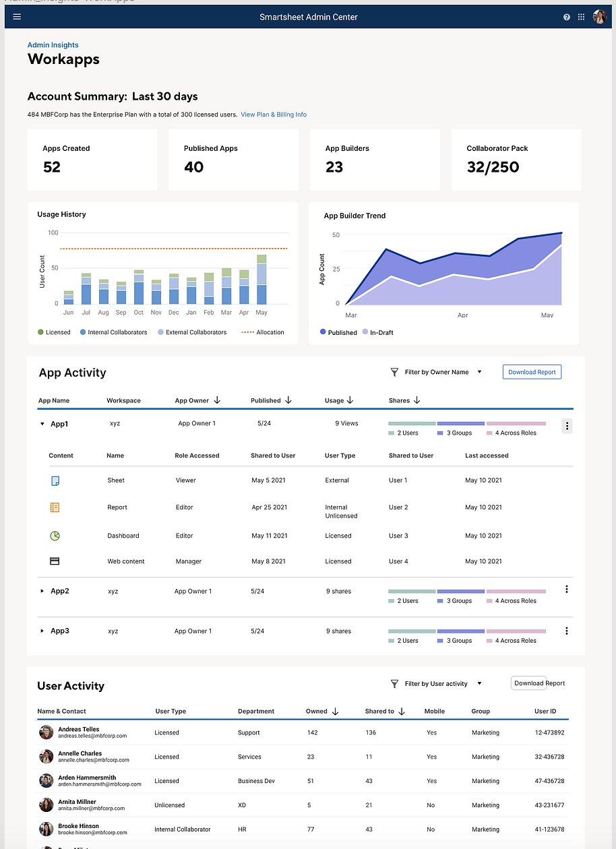
Task: Open the app launcher grid icon
Action: [581, 17]
